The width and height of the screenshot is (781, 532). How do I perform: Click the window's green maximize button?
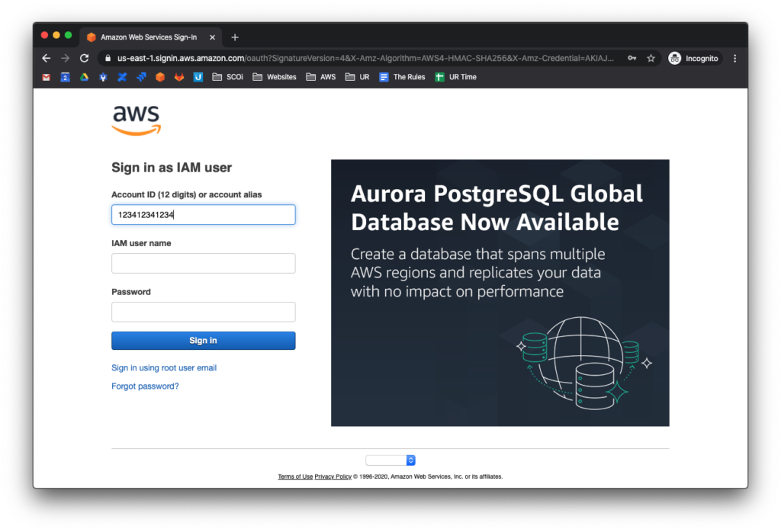[68, 35]
